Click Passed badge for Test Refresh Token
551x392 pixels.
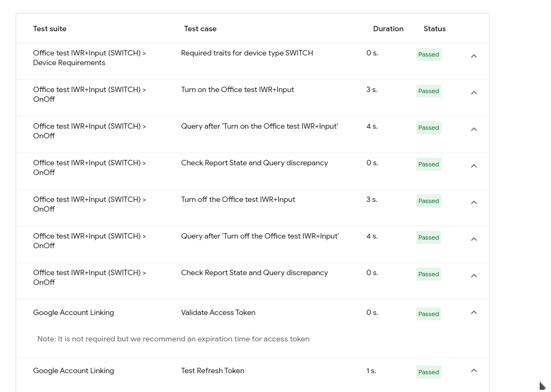coord(429,372)
